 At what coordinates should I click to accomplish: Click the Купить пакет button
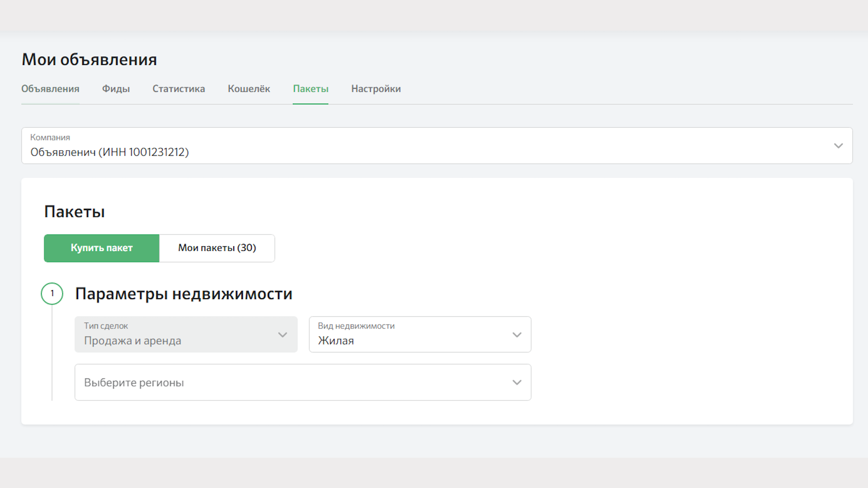pyautogui.click(x=101, y=248)
